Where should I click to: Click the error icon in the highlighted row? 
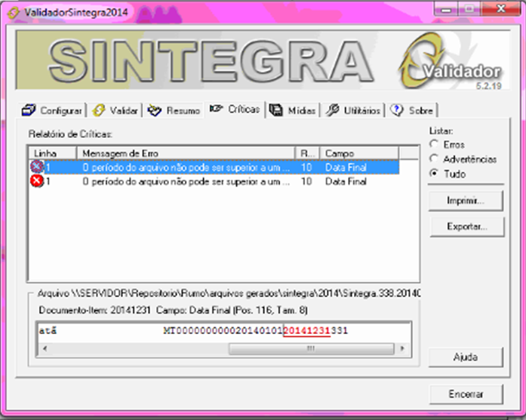[x=36, y=167]
